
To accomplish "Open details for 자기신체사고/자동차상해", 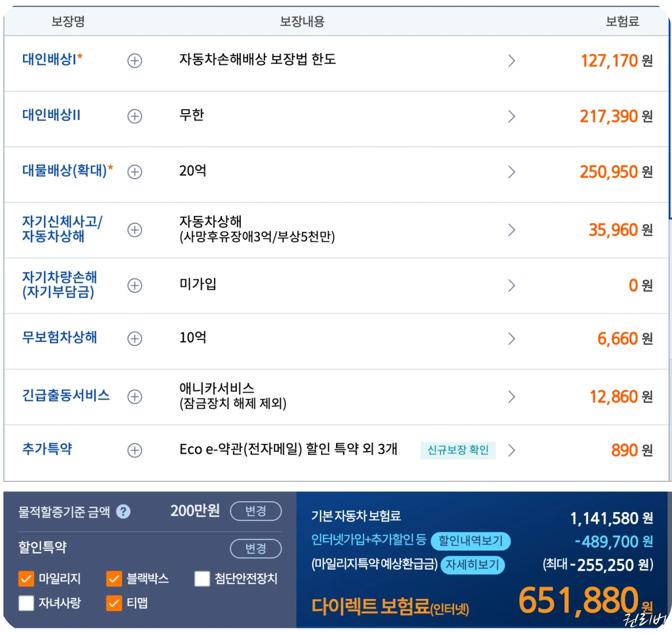I will (x=134, y=229).
